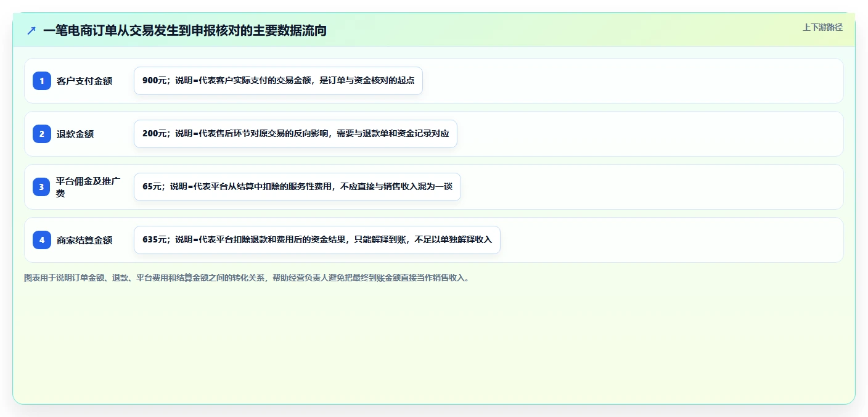Click the 平台佣金及推广费 label
Viewport: 868px width, 417px height.
coord(89,187)
